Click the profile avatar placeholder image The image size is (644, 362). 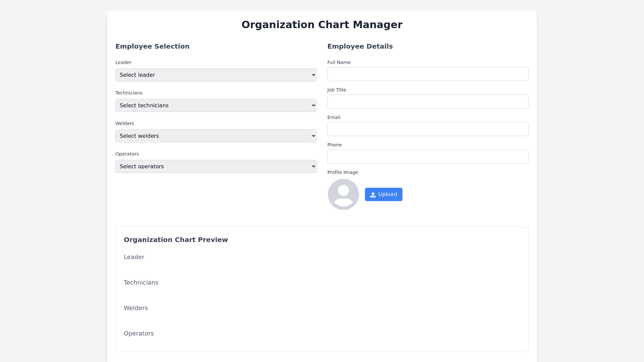coord(343,194)
